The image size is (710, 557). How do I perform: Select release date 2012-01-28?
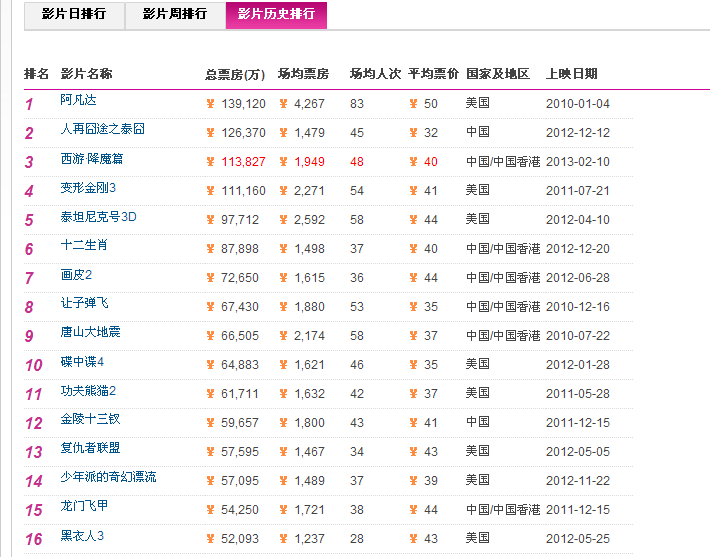point(578,365)
